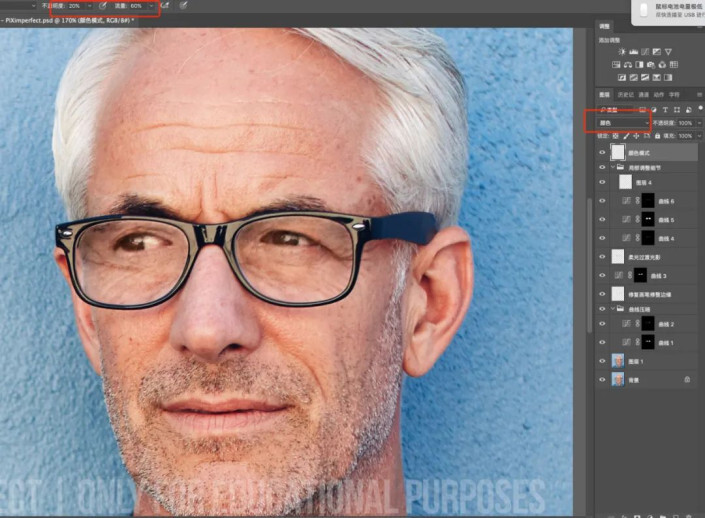
Task: Hide the 图层 1 layer
Action: (602, 362)
